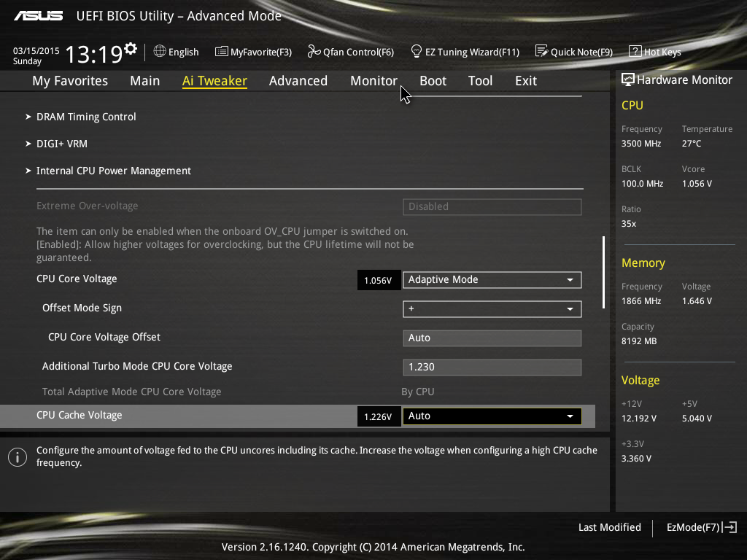Click the 3500 MHz CPU frequency reading
This screenshot has height=560, width=747.
(641, 144)
